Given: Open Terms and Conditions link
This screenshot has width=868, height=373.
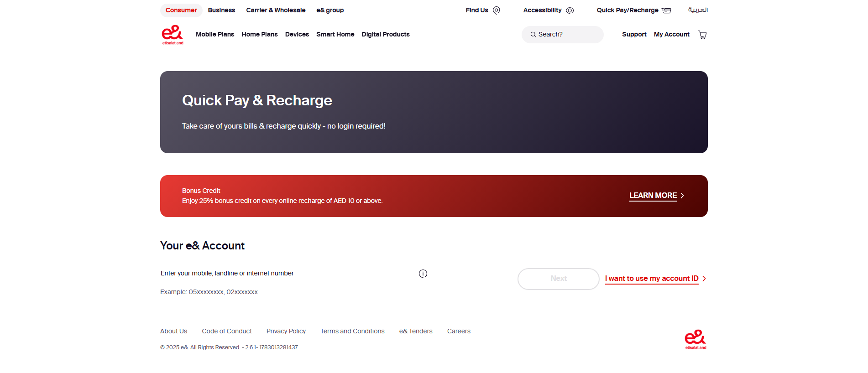Looking at the screenshot, I should click(352, 331).
